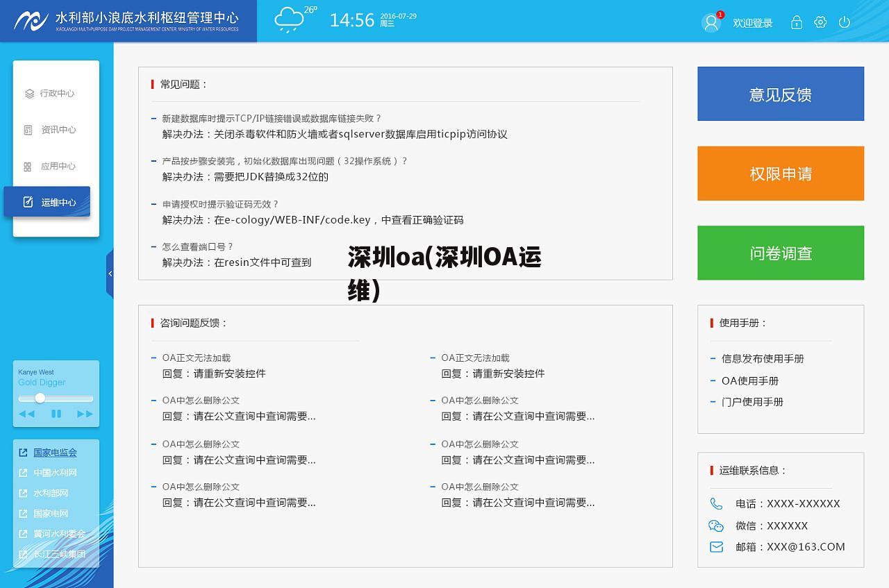Click the 应用中心 grid icon
889x588 pixels.
(x=28, y=167)
